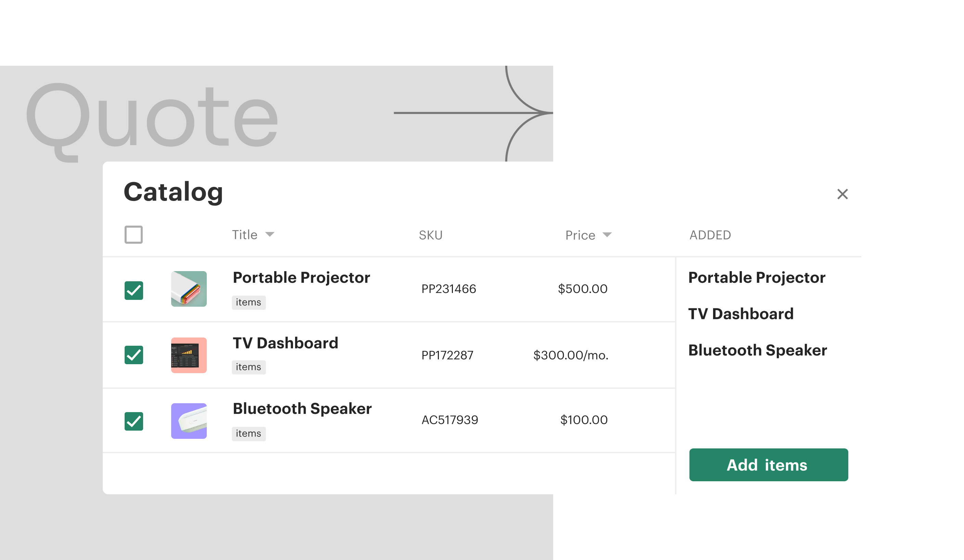Screen dimensions: 964x560
Task: Click the items tag under Portable Projector
Action: 249,302
